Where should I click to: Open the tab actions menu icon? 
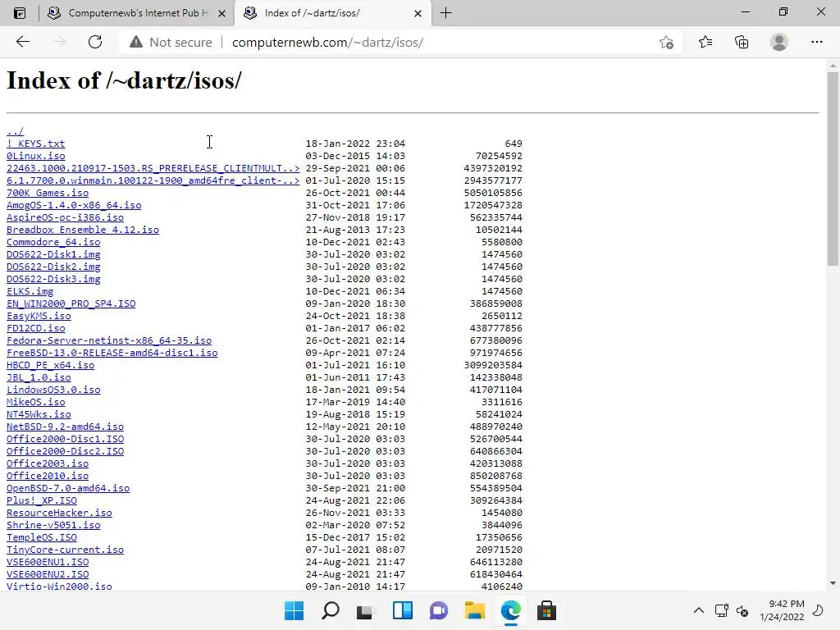click(x=20, y=13)
